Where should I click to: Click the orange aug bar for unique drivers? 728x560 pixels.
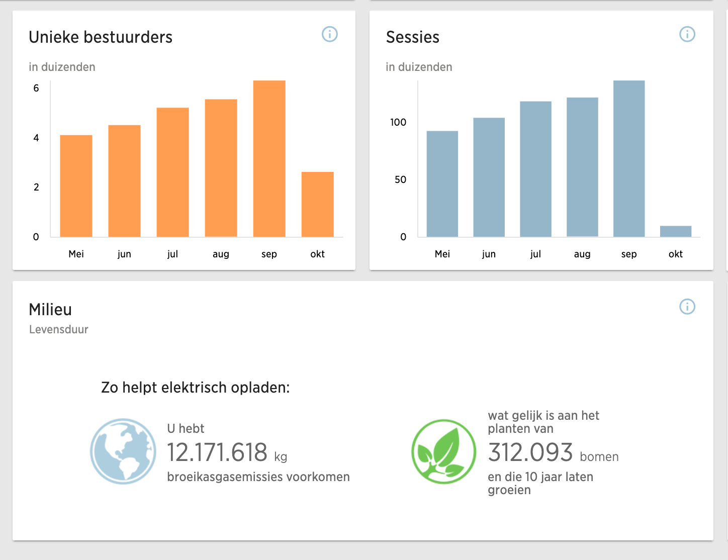(221, 168)
